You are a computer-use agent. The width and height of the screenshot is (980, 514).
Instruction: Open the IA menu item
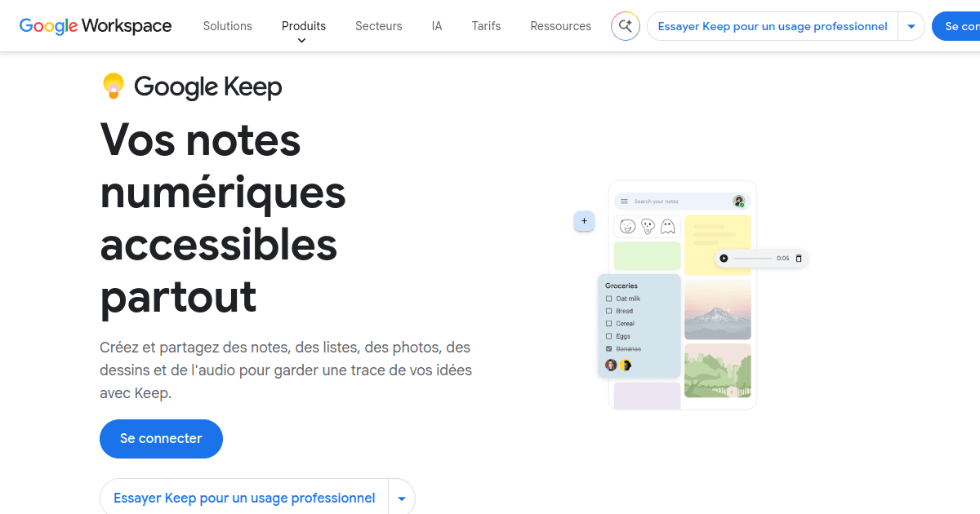click(x=437, y=26)
